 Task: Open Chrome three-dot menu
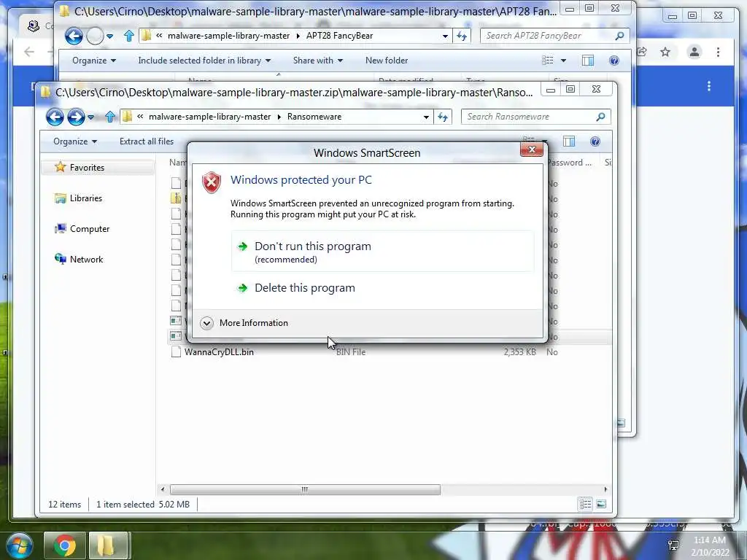(x=718, y=52)
